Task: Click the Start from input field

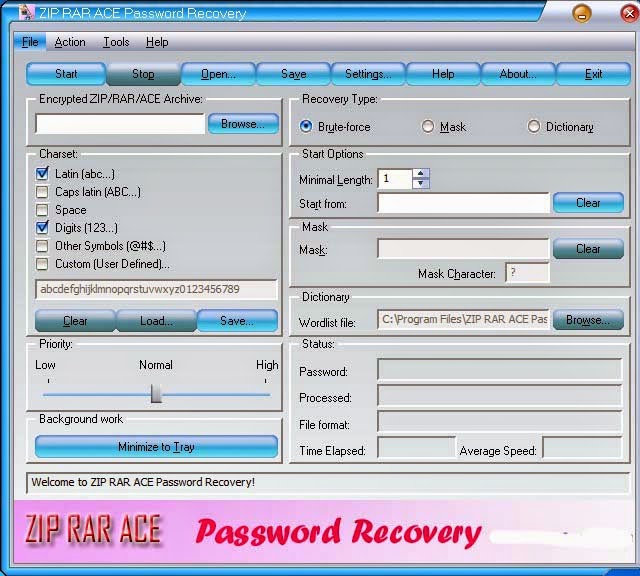Action: [x=464, y=203]
